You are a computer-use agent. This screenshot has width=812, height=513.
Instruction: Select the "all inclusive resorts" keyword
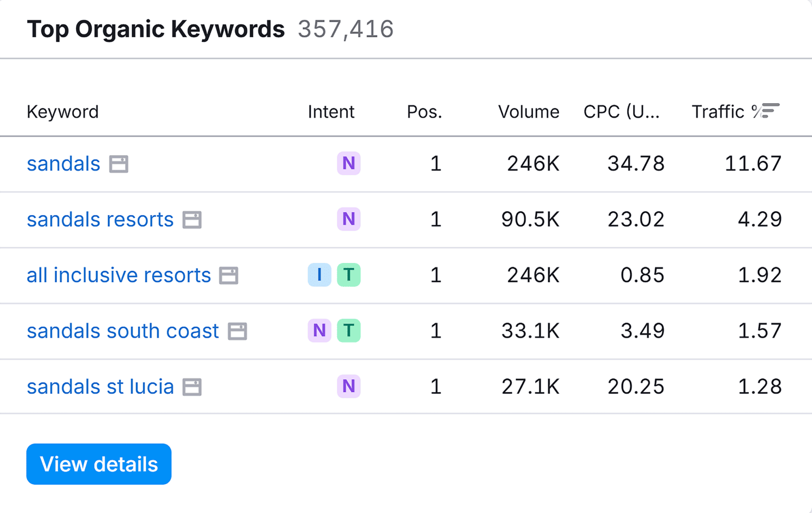(118, 275)
